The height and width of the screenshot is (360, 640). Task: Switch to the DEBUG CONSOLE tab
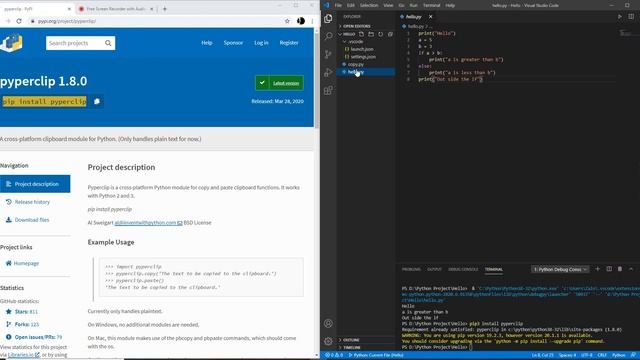click(x=463, y=269)
